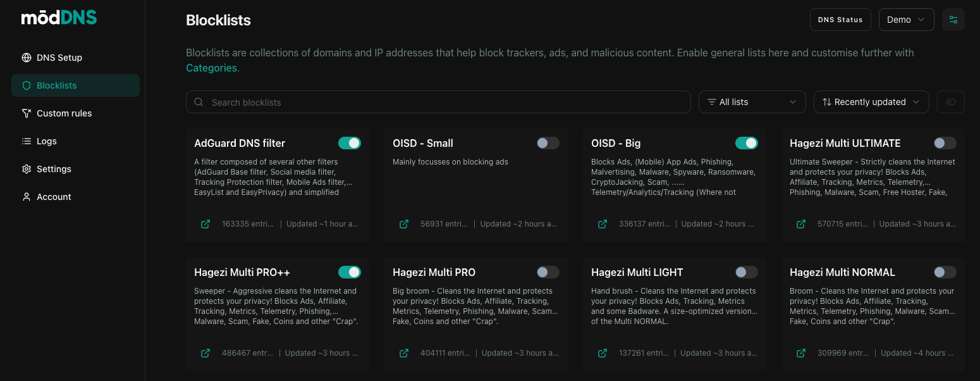This screenshot has width=980, height=381.
Task: Click the 137261 entries count
Action: tap(644, 353)
